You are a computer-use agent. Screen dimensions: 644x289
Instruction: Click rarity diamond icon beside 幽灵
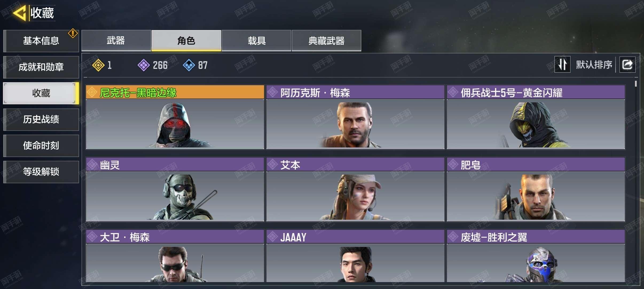pos(92,164)
